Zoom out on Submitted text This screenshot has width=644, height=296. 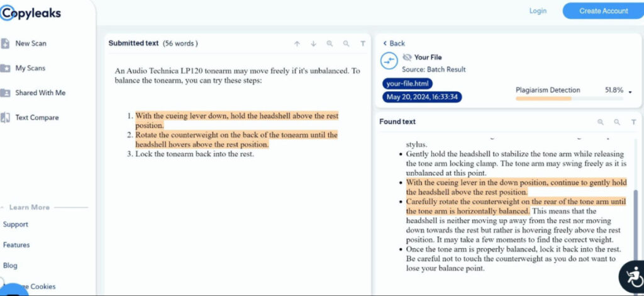(x=347, y=43)
